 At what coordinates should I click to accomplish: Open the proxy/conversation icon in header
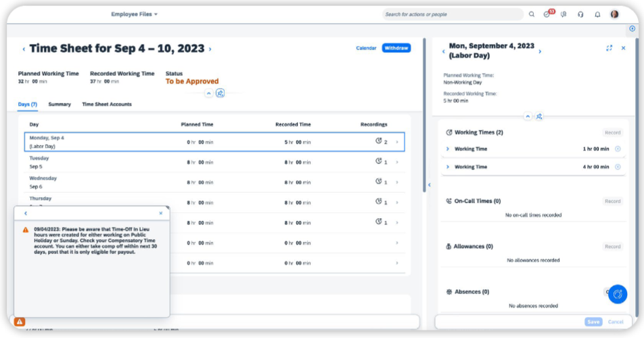pyautogui.click(x=563, y=14)
